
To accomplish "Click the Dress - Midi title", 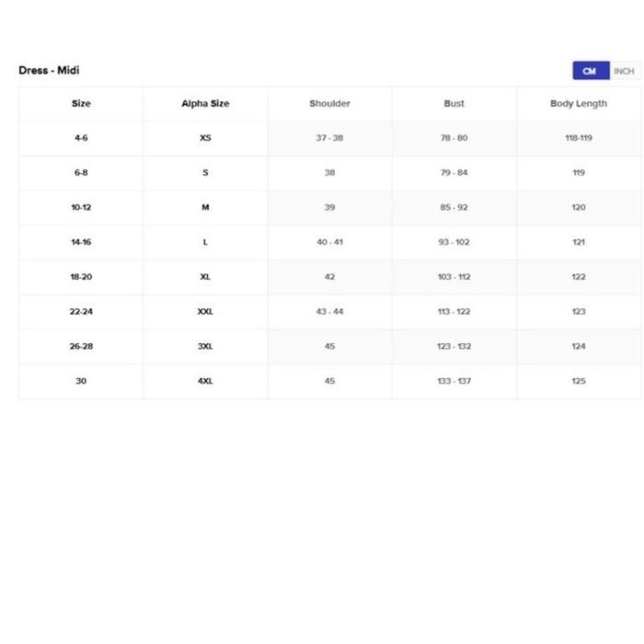I will (x=49, y=70).
